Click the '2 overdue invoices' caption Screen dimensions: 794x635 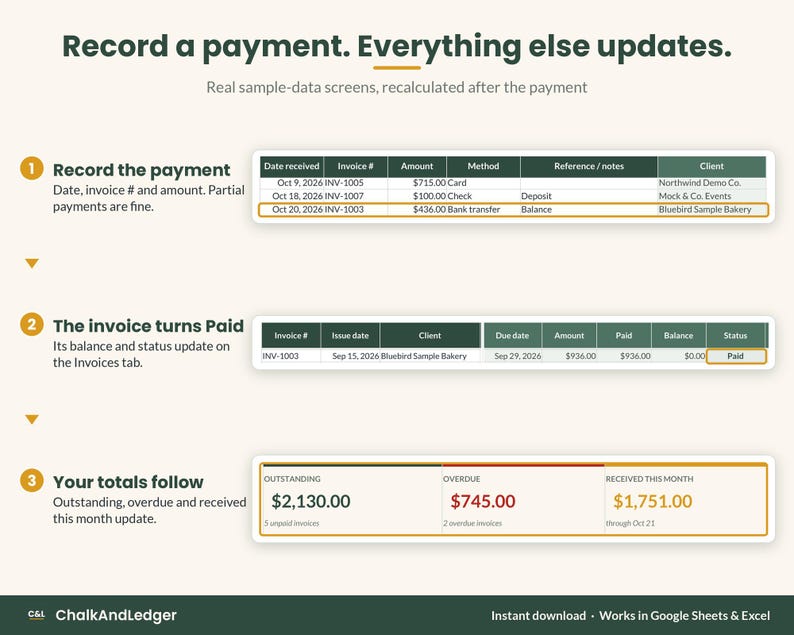point(472,523)
